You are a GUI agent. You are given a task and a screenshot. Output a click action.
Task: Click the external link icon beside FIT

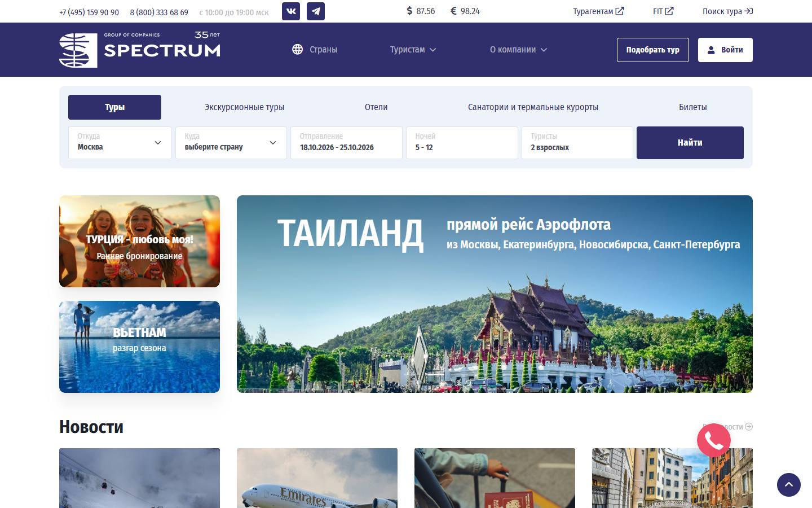[x=669, y=11]
